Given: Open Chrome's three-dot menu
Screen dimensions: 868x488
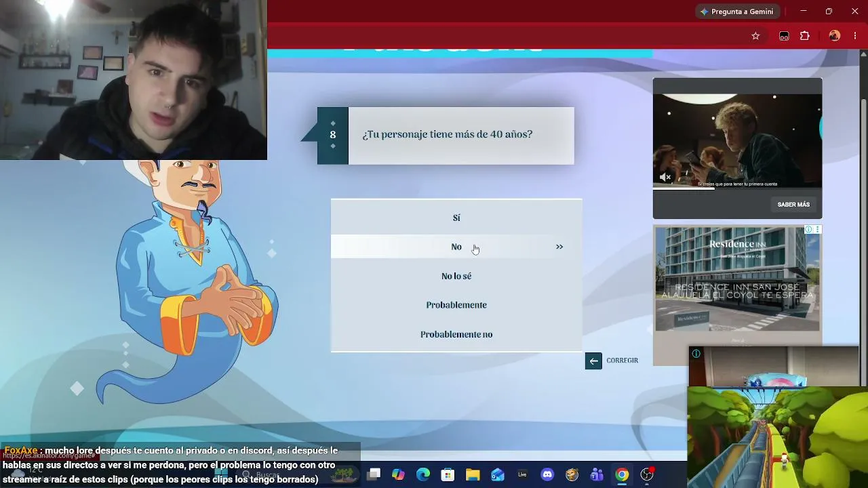Looking at the screenshot, I should pyautogui.click(x=855, y=36).
